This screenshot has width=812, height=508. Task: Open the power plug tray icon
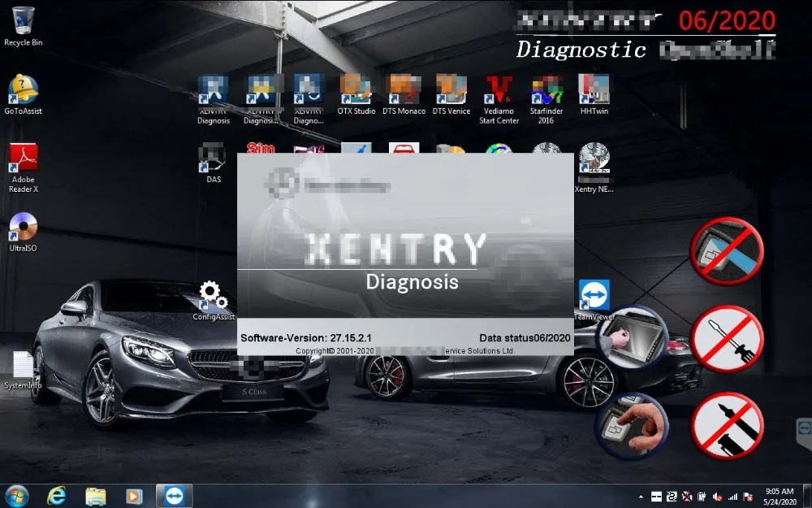coord(702,497)
